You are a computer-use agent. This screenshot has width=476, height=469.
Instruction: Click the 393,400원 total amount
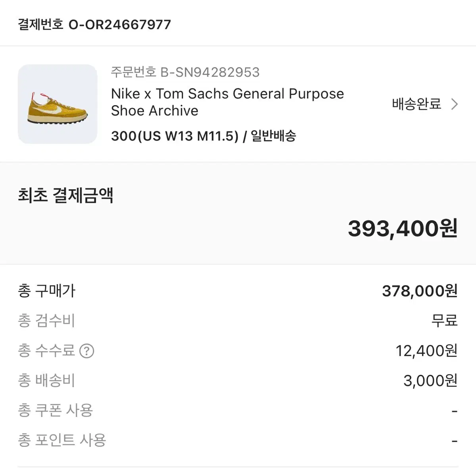click(403, 228)
